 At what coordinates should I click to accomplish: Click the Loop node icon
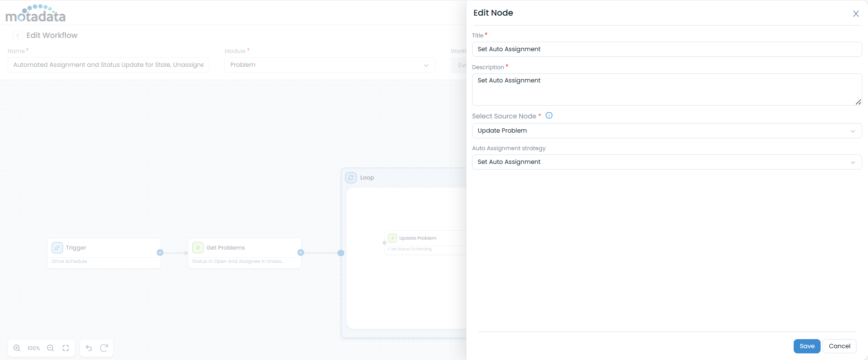pos(351,178)
